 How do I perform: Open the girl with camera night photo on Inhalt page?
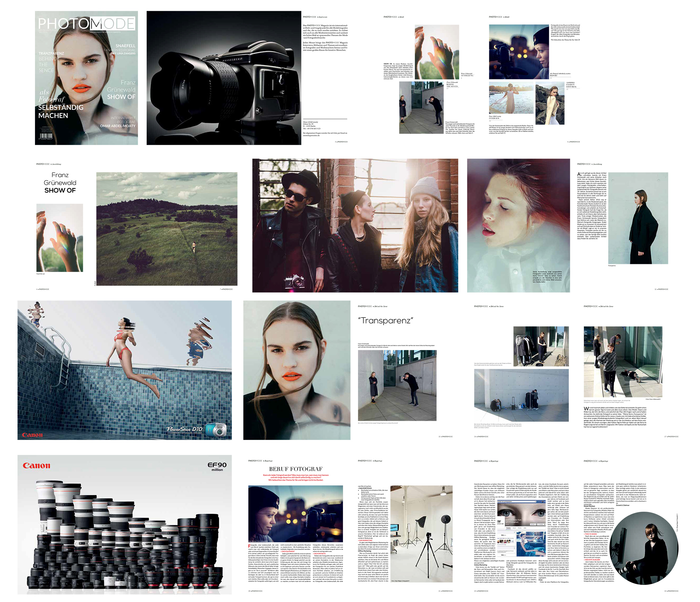point(519,52)
